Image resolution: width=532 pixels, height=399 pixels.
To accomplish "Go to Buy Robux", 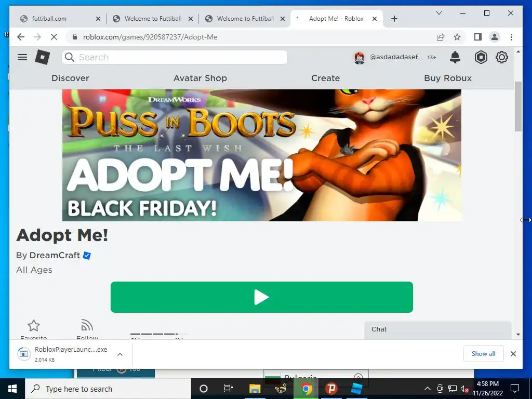I will point(448,78).
